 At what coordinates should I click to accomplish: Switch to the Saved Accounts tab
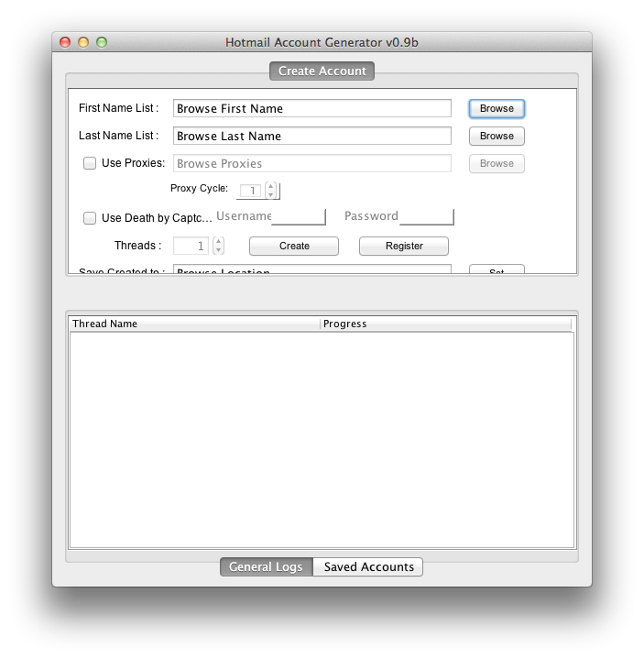tap(368, 567)
